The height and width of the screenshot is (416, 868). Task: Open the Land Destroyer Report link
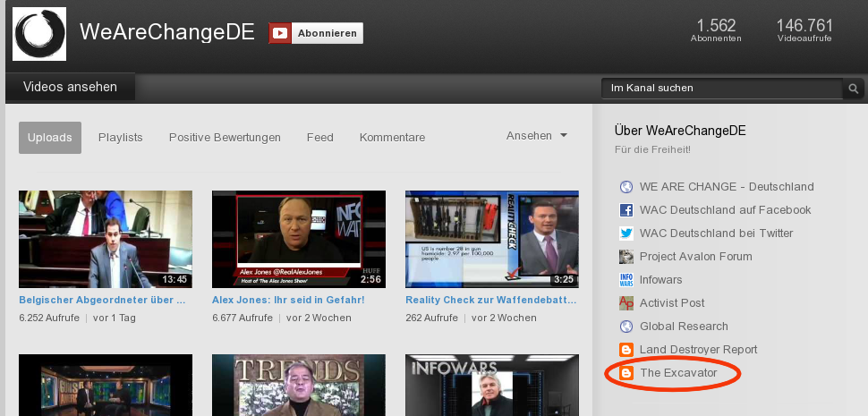(699, 350)
